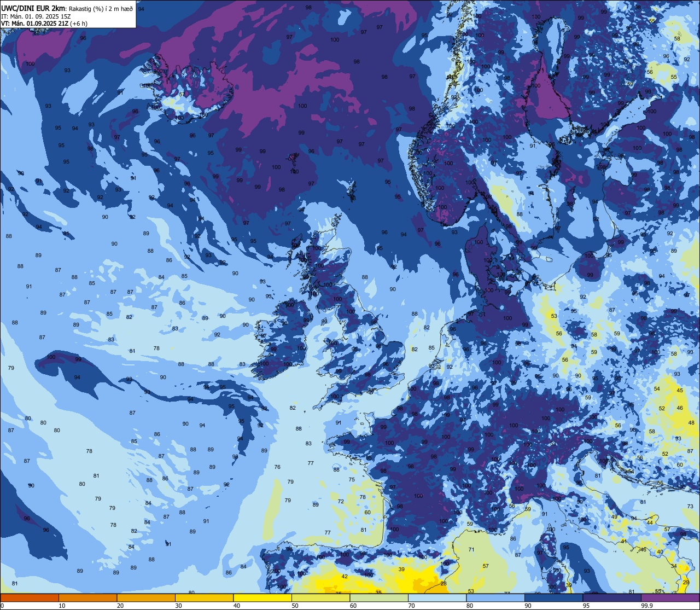The image size is (700, 610).
Task: Click the legend scale label '50'
Action: pyautogui.click(x=295, y=606)
